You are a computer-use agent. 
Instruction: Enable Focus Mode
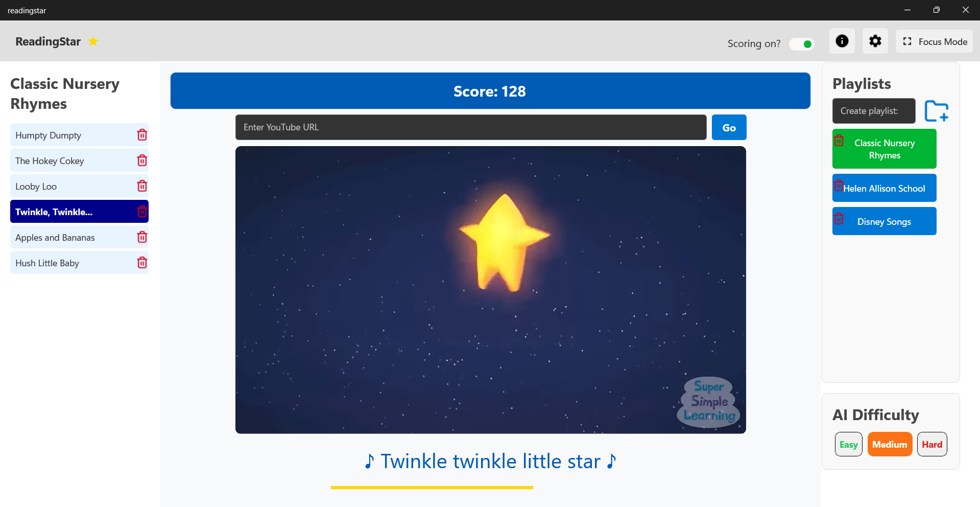coord(934,41)
